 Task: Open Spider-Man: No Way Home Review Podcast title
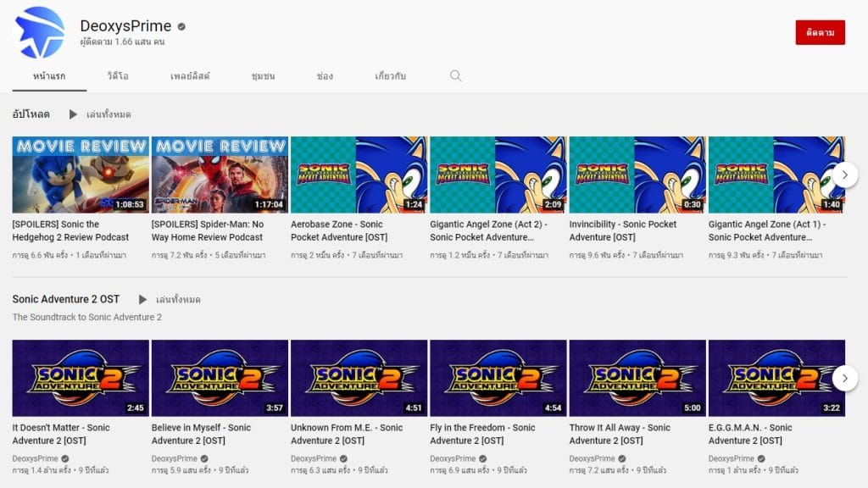coord(208,230)
